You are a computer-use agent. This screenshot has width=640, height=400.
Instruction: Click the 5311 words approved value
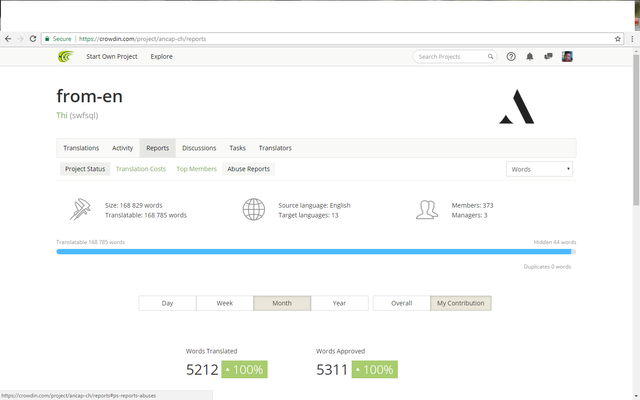pyautogui.click(x=332, y=369)
